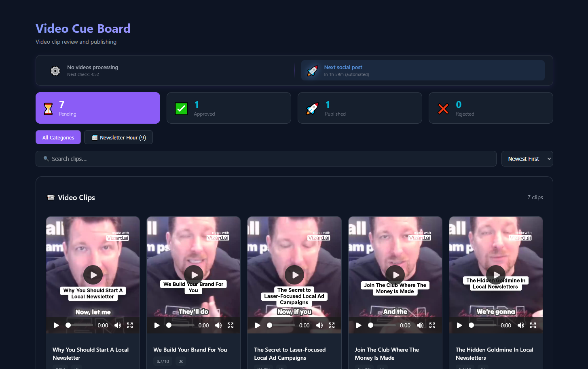Enter fullscreen for 'Join The Club' clip
Viewport: 588px width, 369px height.
pos(432,325)
